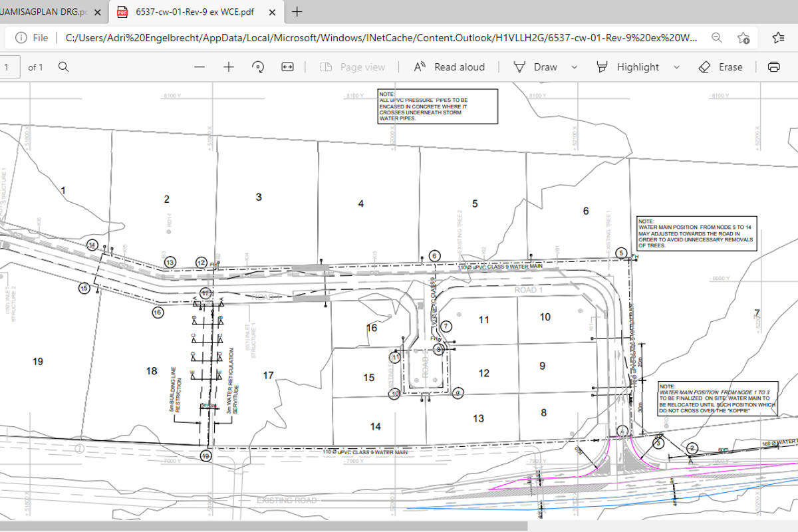
Task: Open the address bar zoom magnifier
Action: (x=717, y=38)
